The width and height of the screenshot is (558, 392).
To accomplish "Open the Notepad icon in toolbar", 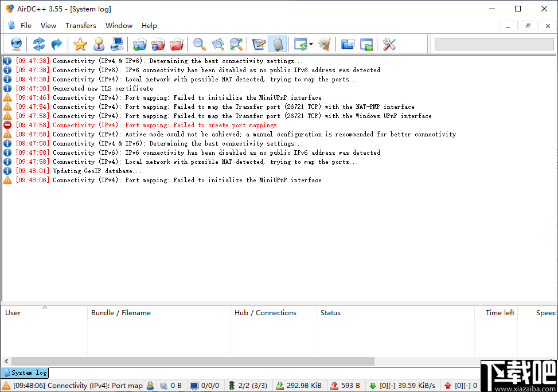I will pyautogui.click(x=259, y=45).
